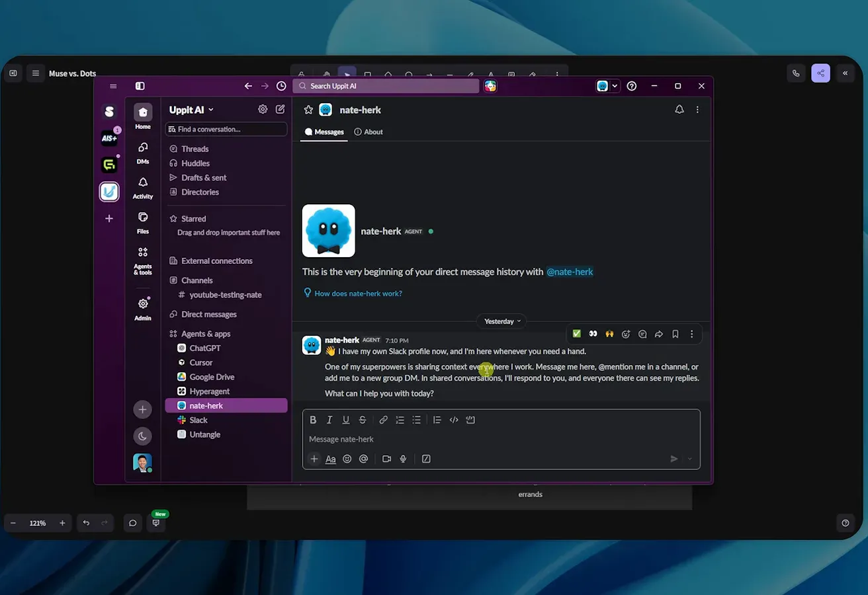This screenshot has width=868, height=595.
Task: Open the Files section icon
Action: pyautogui.click(x=143, y=218)
